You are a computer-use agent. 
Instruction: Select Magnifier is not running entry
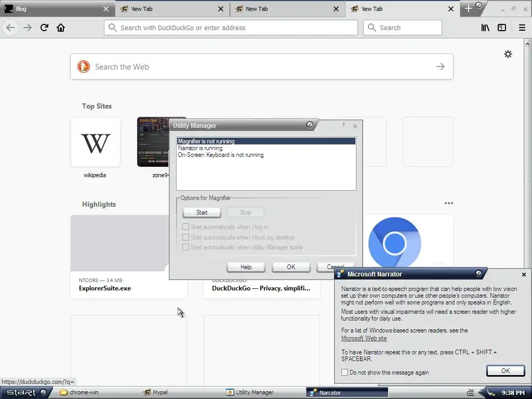(x=267, y=141)
